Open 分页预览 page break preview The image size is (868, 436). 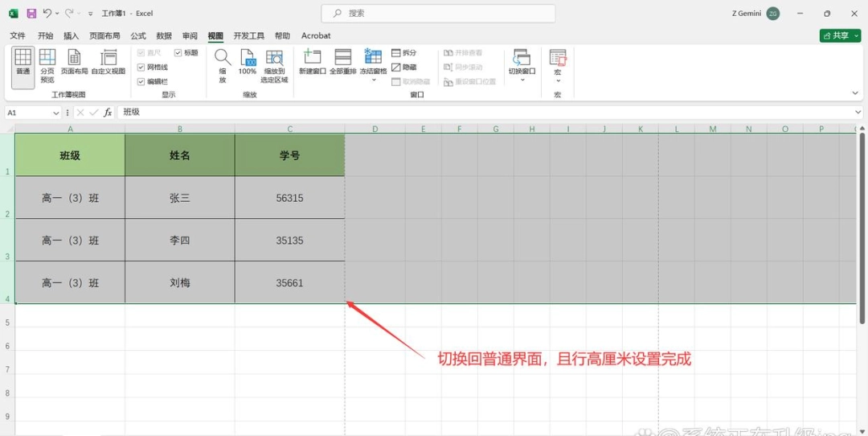click(47, 67)
